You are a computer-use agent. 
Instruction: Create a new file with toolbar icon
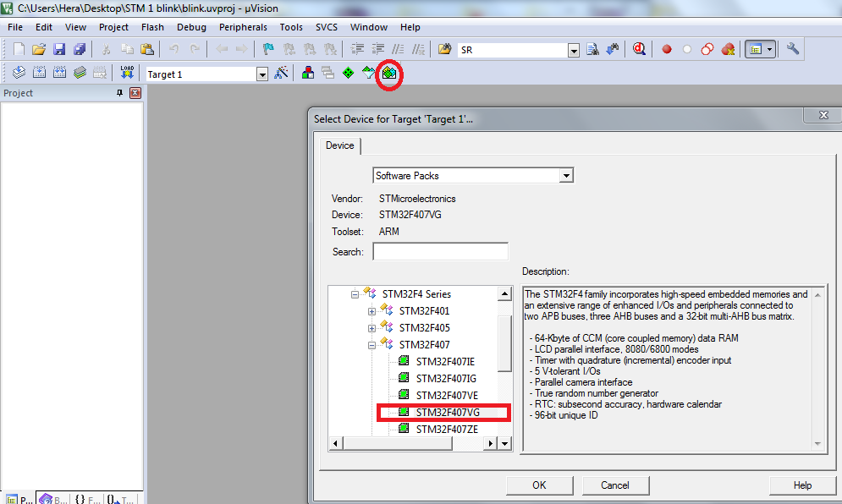click(19, 49)
